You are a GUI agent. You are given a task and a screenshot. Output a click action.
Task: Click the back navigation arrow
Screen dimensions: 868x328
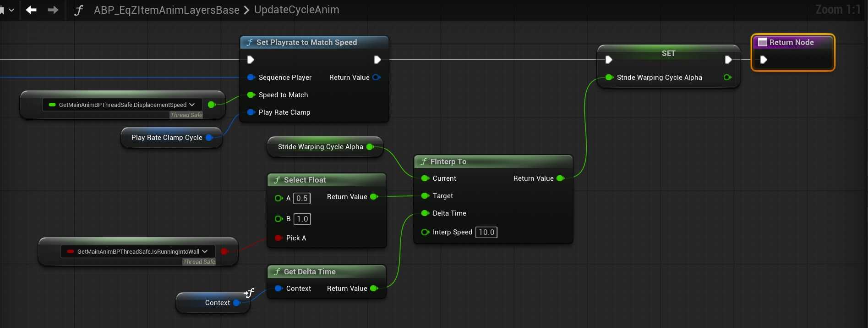[x=31, y=10]
